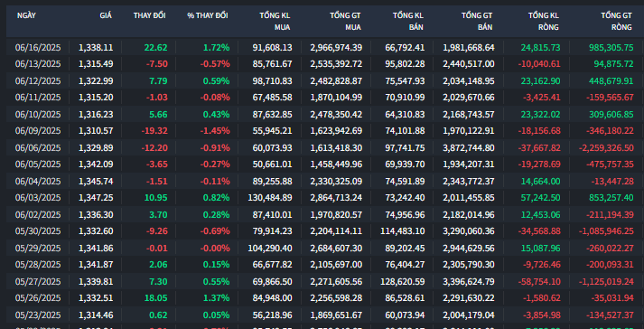Click price value 1,315.49
This screenshot has width=644, height=329.
[x=96, y=64]
